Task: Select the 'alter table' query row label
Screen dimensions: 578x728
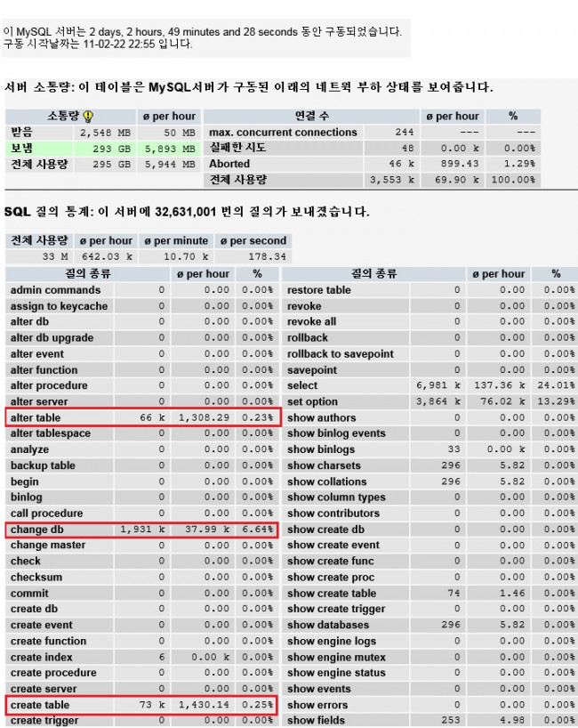Action: pos(36,417)
